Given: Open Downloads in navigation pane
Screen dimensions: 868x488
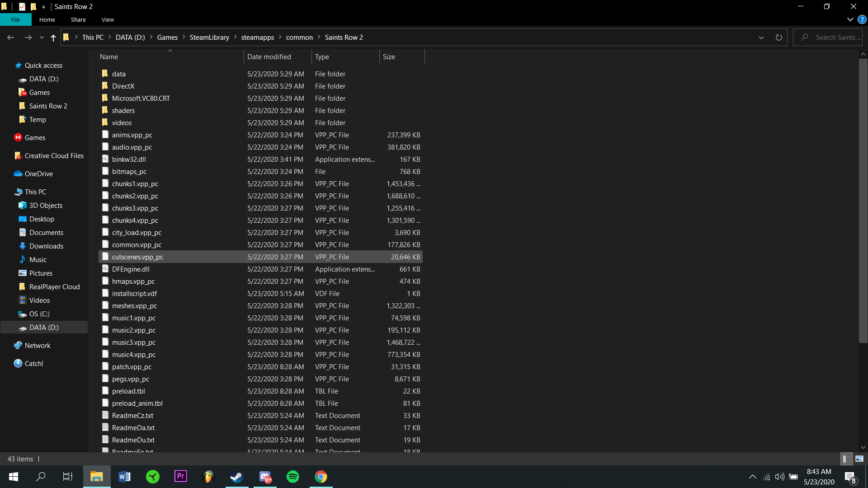Looking at the screenshot, I should [x=46, y=246].
